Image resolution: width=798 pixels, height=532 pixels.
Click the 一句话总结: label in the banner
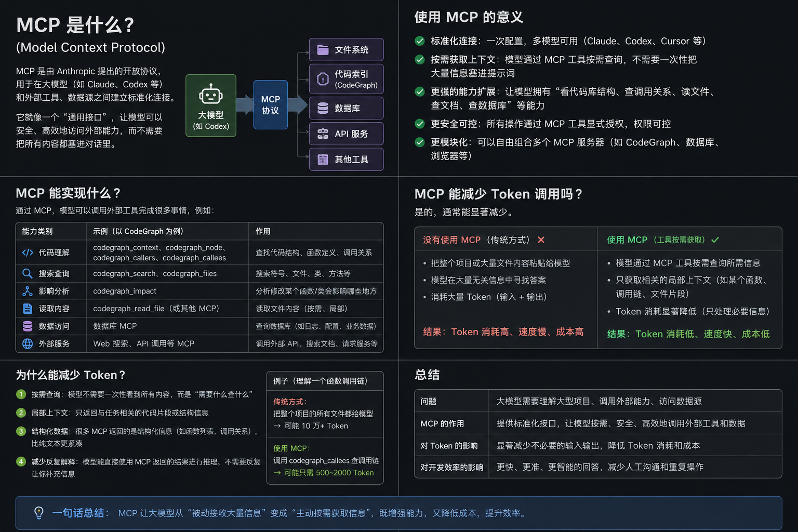pos(81,513)
